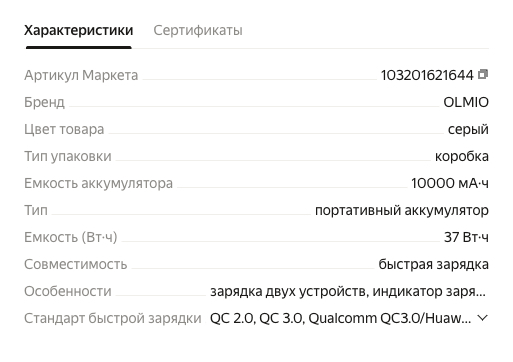The height and width of the screenshot is (362, 513).
Task: Click the серый color value
Action: point(468,129)
